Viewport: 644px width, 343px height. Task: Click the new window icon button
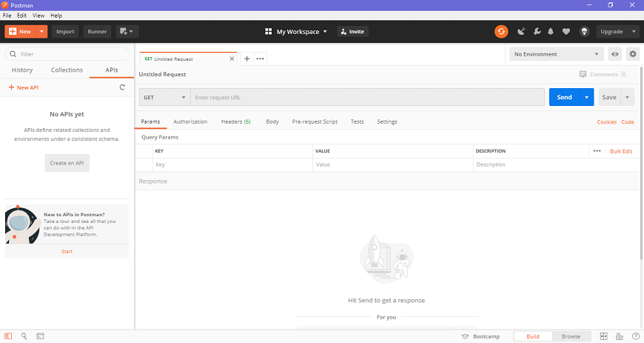click(127, 32)
